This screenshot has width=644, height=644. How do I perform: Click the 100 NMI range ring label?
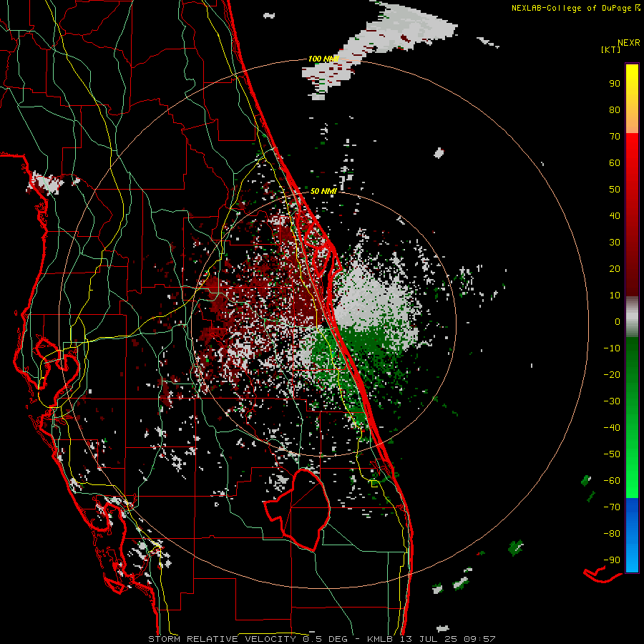click(x=323, y=59)
